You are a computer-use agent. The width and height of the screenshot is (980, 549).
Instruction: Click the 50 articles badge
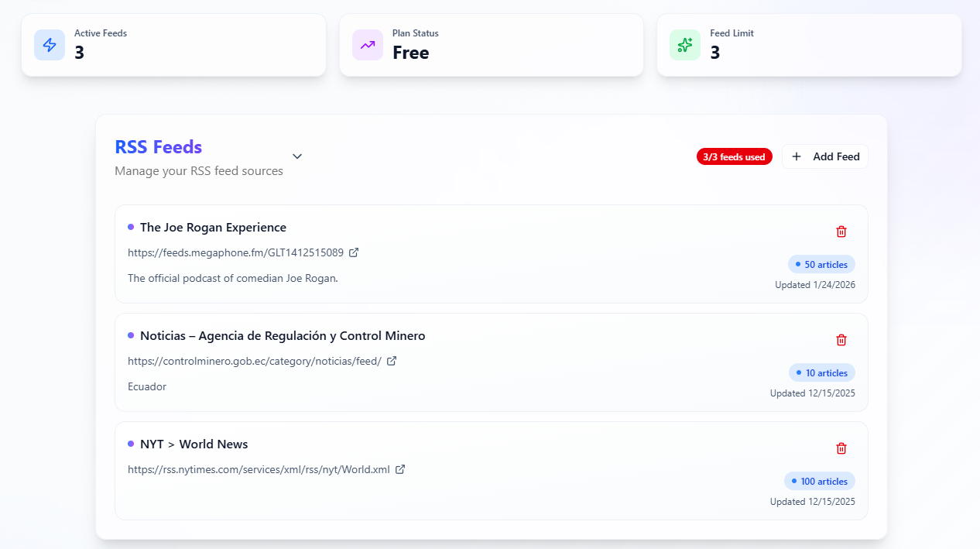[x=821, y=264]
